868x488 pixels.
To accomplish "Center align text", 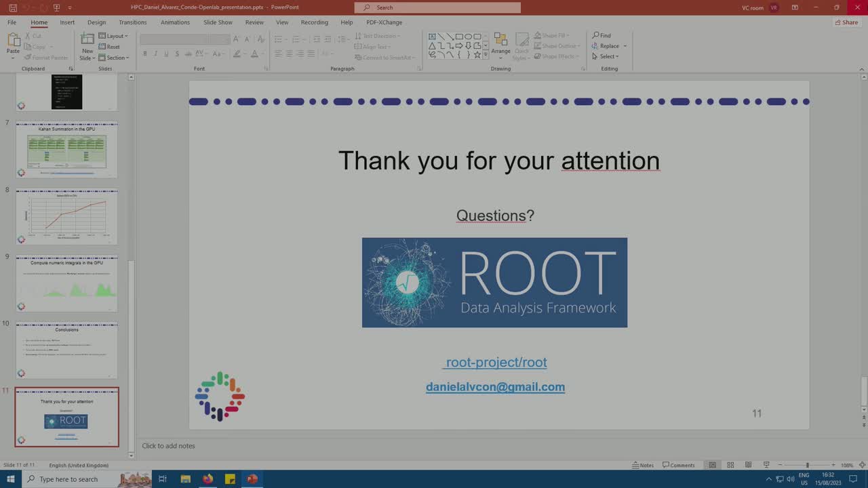I will tap(289, 54).
